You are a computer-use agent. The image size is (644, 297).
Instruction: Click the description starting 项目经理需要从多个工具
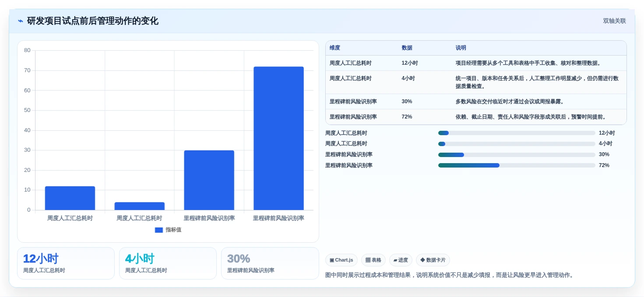pos(529,63)
